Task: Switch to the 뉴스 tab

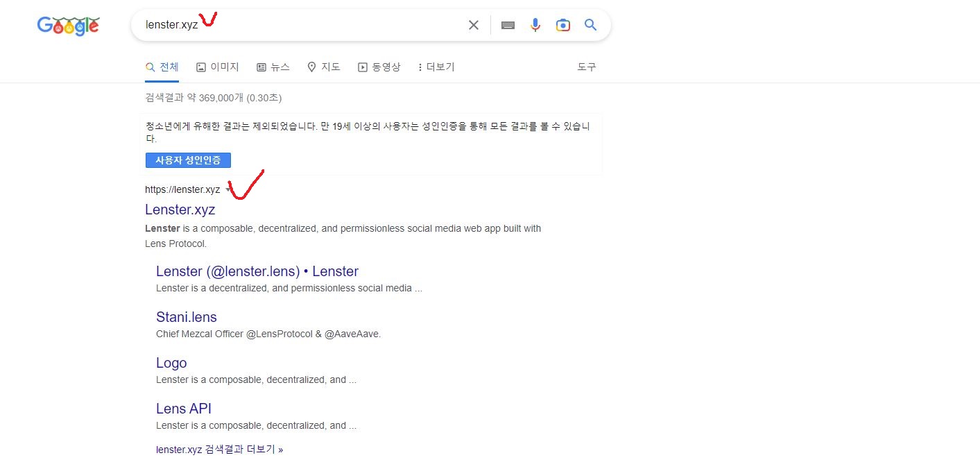Action: 273,67
